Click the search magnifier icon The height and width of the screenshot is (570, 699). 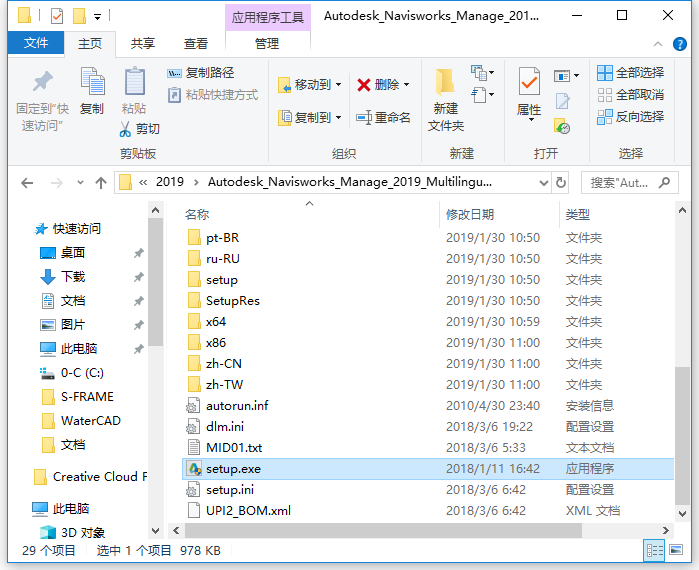point(664,183)
